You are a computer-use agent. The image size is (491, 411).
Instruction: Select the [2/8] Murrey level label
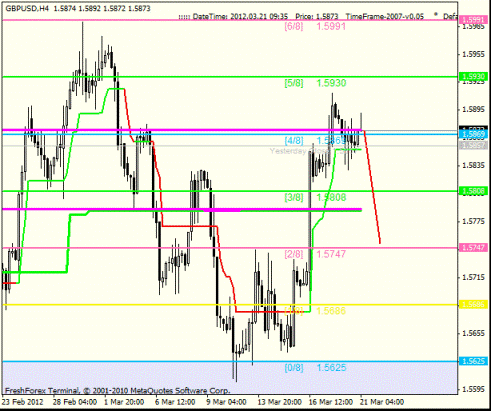(294, 254)
